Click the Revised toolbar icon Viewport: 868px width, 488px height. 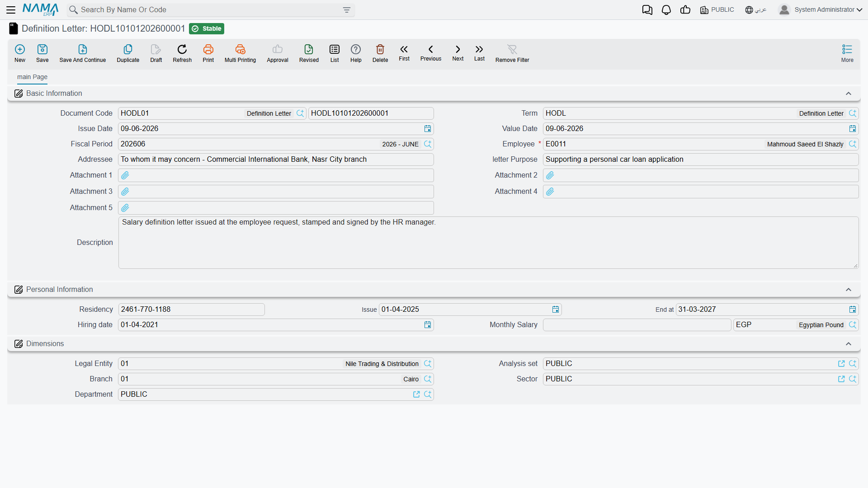pos(309,49)
